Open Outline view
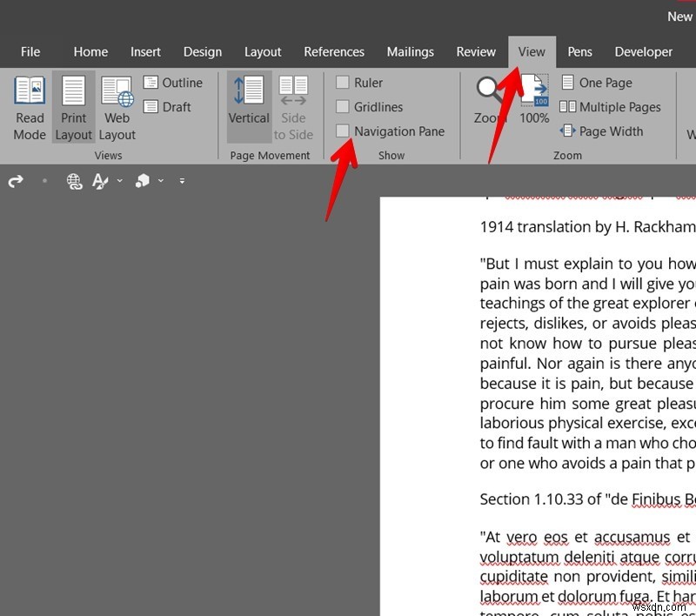Image resolution: width=696 pixels, height=616 pixels. pos(173,83)
